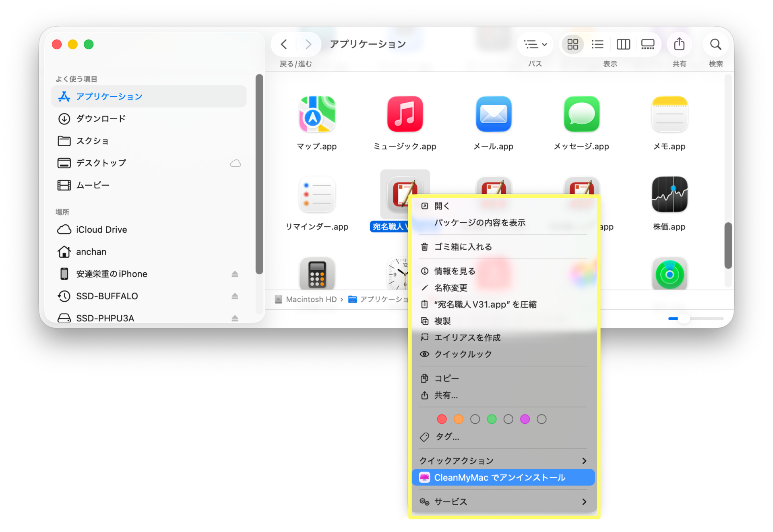Open anchan home folder in sidebar
The width and height of the screenshot is (773, 532).
click(x=149, y=251)
